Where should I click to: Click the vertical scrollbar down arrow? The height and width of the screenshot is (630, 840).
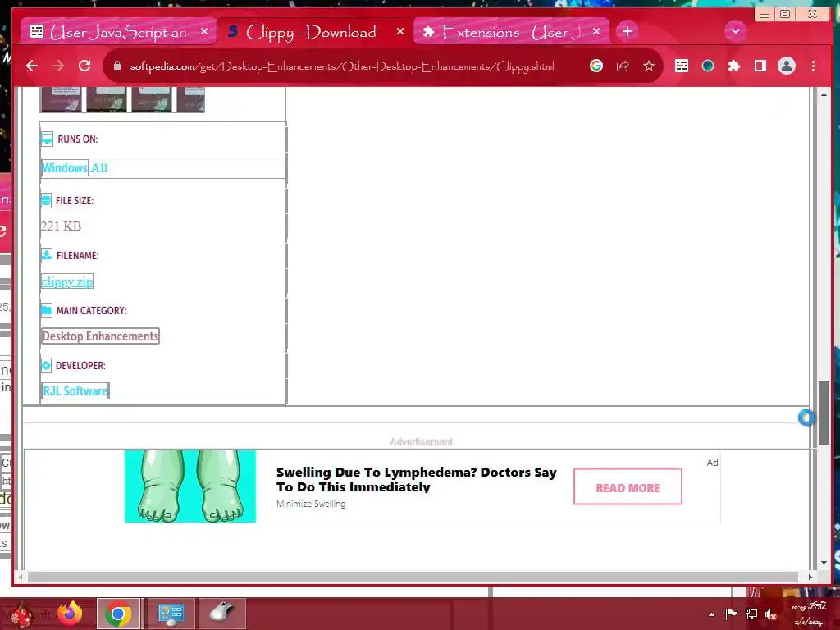824,563
